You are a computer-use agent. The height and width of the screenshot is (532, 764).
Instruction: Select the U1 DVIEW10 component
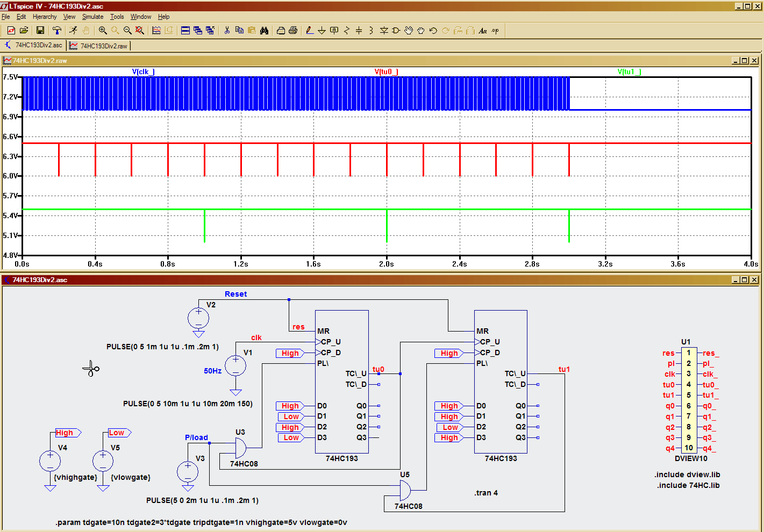click(x=689, y=400)
